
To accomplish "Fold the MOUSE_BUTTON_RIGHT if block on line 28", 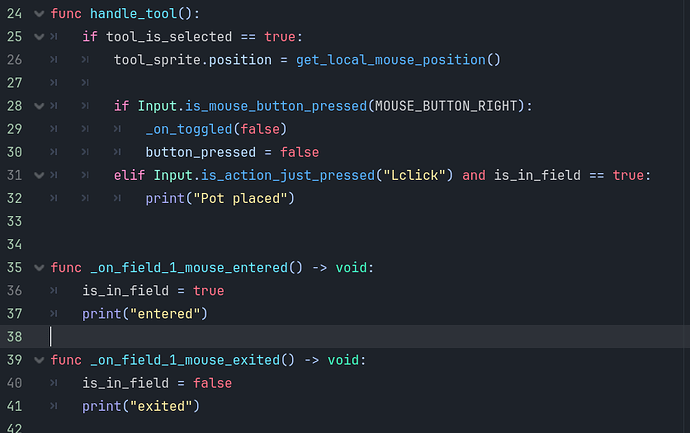I will [39, 106].
